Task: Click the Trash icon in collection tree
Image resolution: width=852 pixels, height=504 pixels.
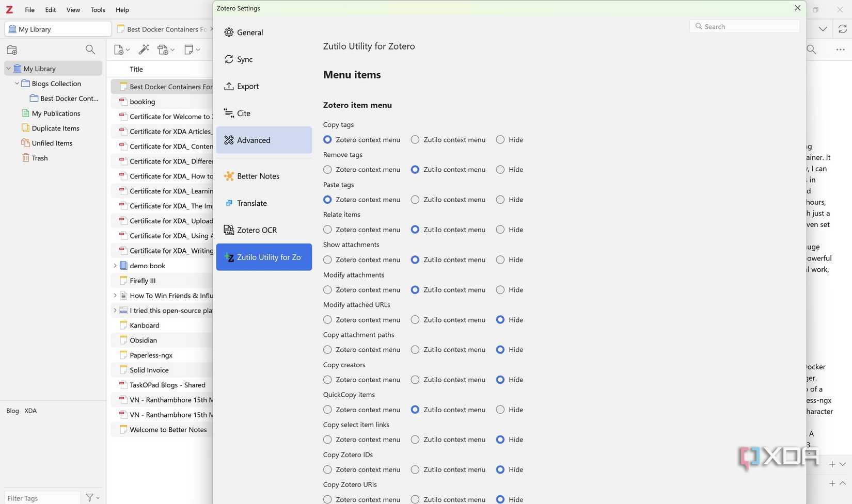Action: click(26, 158)
